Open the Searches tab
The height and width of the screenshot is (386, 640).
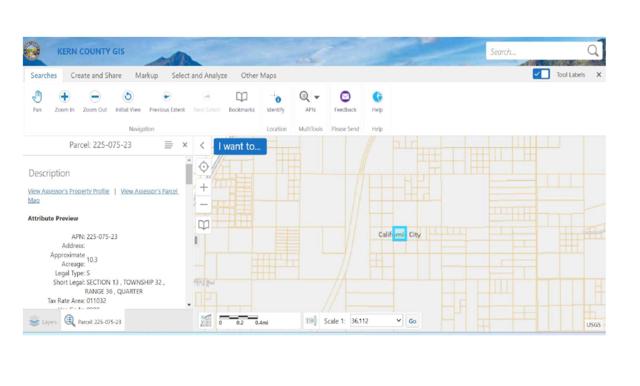(44, 75)
